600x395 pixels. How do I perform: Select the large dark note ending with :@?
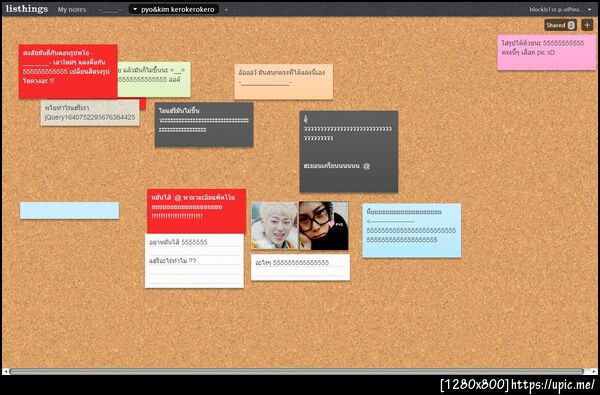[x=349, y=152]
